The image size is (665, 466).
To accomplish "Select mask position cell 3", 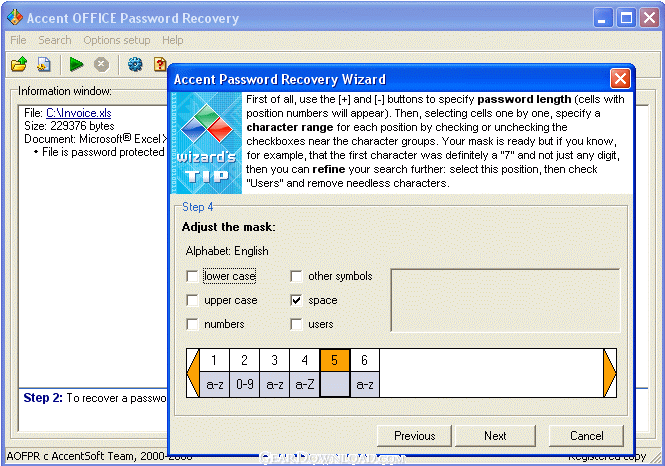I will (274, 360).
